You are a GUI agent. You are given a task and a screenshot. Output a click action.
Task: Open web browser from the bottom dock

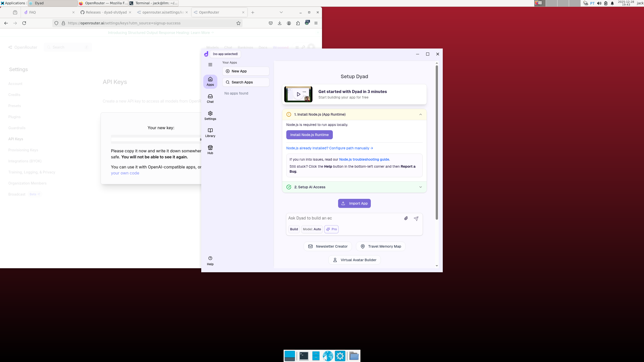(x=328, y=356)
